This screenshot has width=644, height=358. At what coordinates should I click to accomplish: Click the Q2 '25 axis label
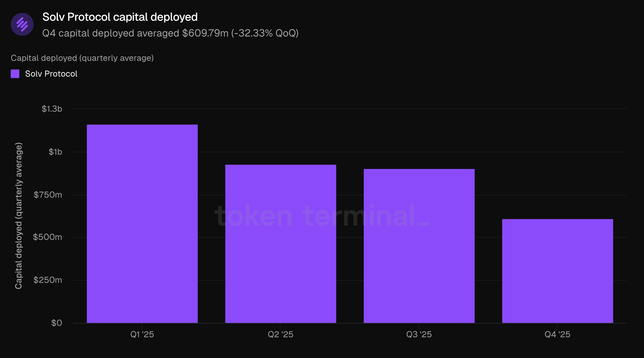pos(280,334)
